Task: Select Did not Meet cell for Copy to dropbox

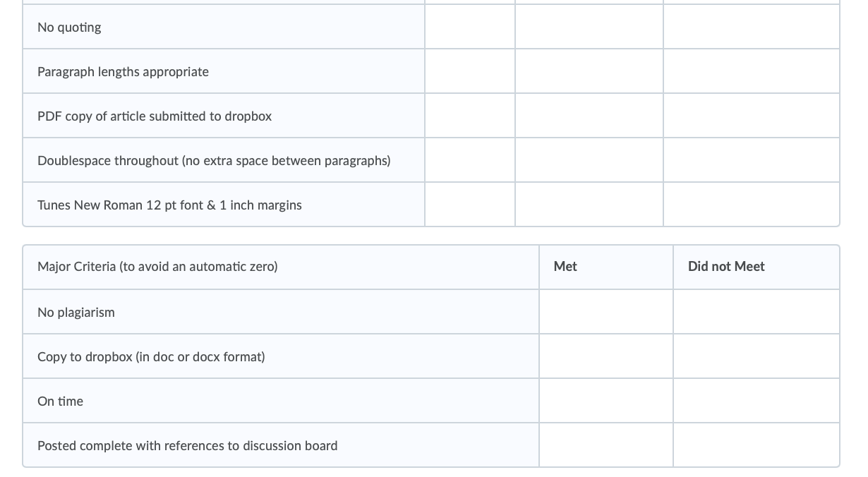Action: 756,356
